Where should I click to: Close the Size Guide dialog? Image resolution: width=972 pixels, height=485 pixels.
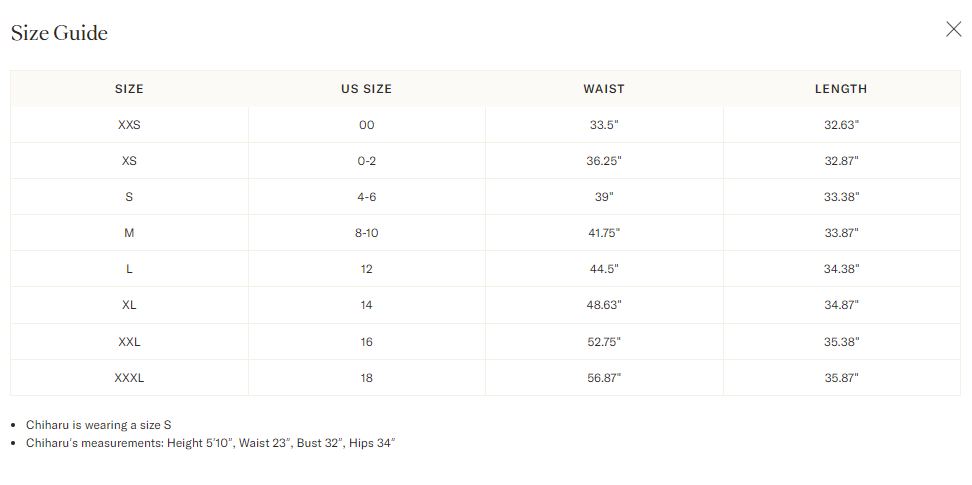click(x=953, y=29)
